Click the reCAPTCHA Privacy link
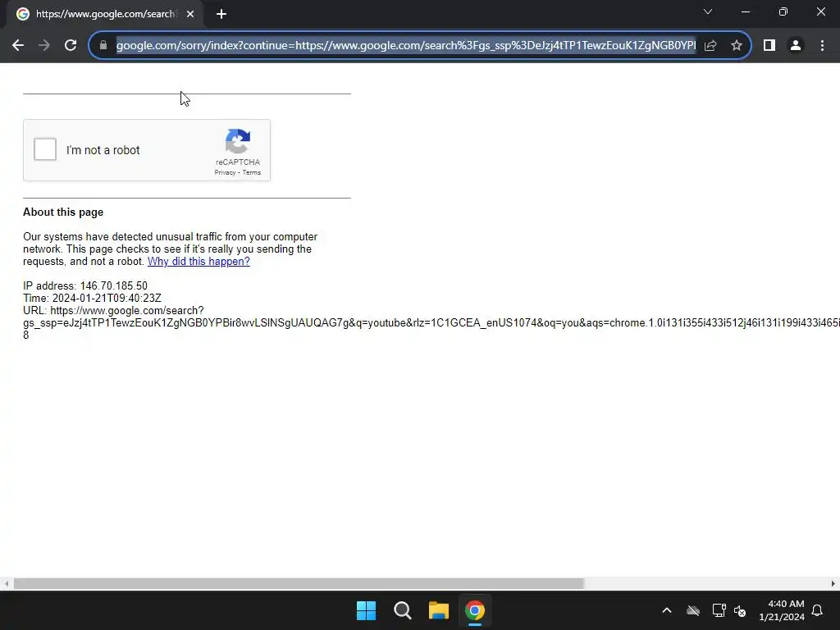Image resolution: width=840 pixels, height=630 pixels. [225, 172]
